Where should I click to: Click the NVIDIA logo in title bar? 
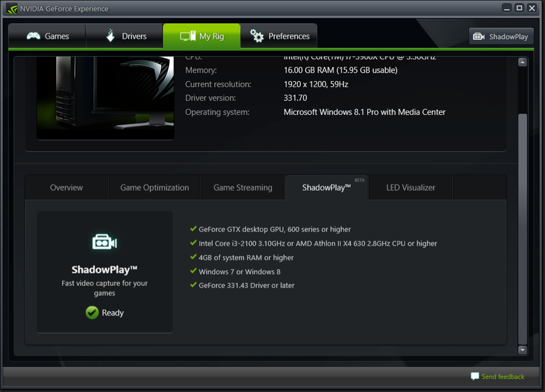pos(12,9)
